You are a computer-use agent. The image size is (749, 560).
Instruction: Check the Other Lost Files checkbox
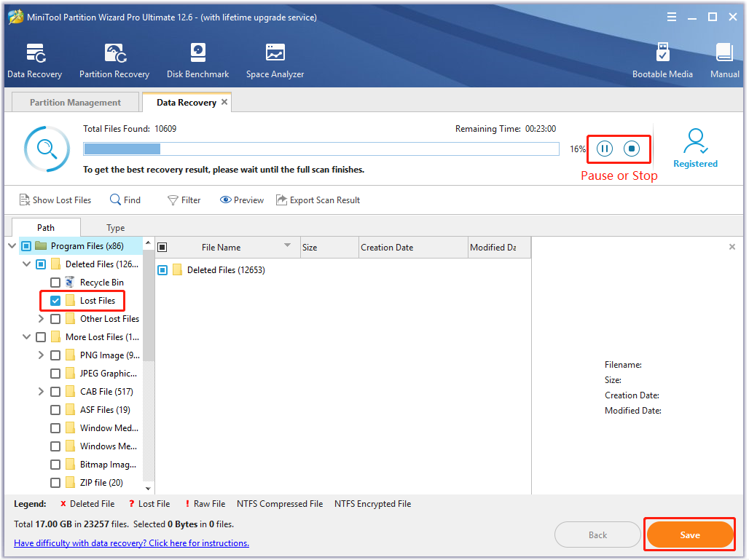55,318
